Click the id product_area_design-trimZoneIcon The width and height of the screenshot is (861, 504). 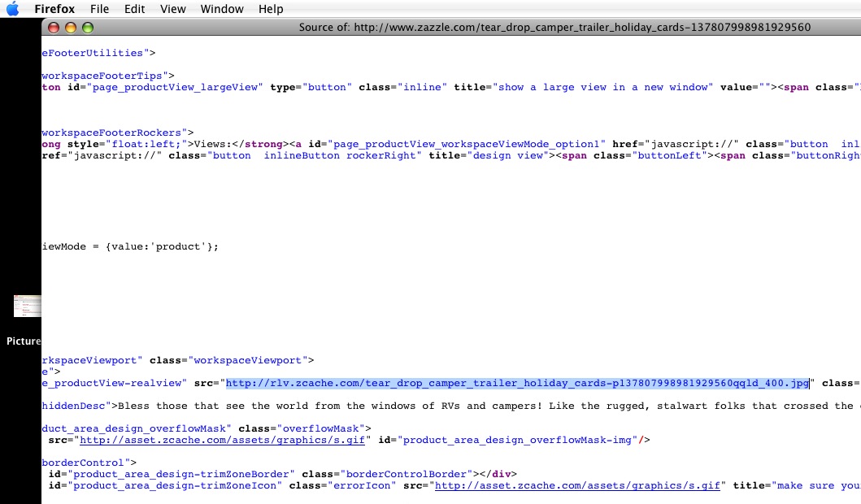175,486
